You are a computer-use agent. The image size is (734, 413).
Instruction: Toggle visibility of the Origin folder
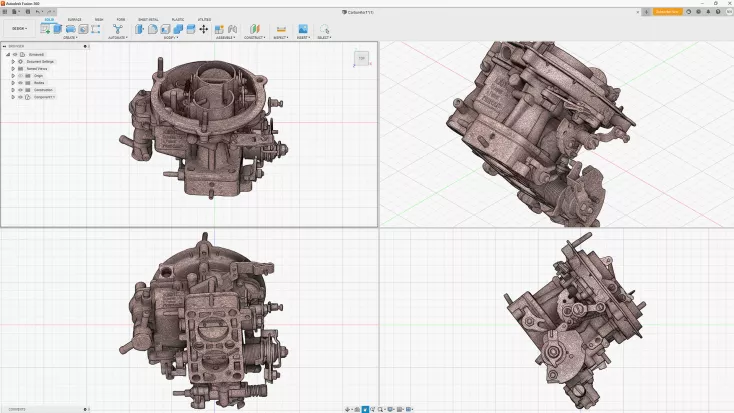[21, 76]
